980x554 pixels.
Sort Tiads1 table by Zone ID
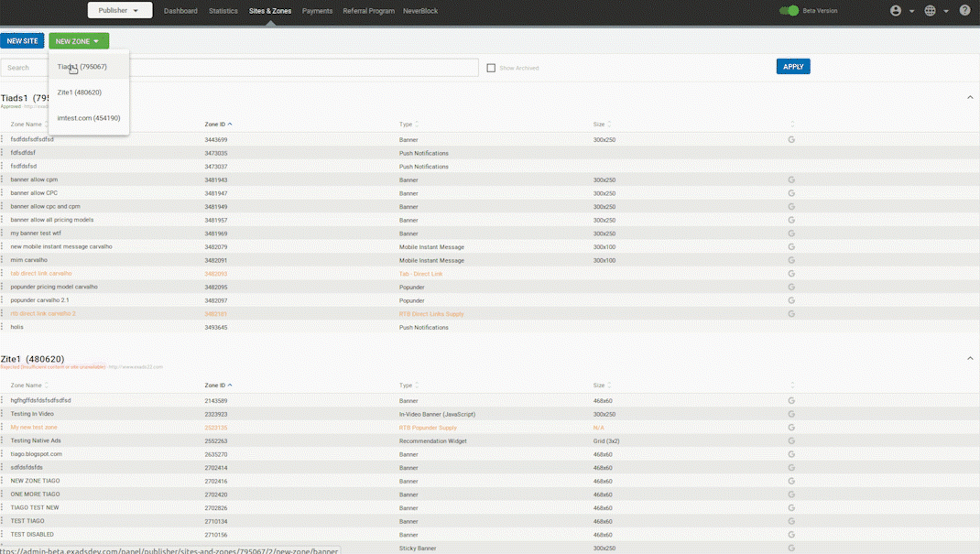(218, 125)
